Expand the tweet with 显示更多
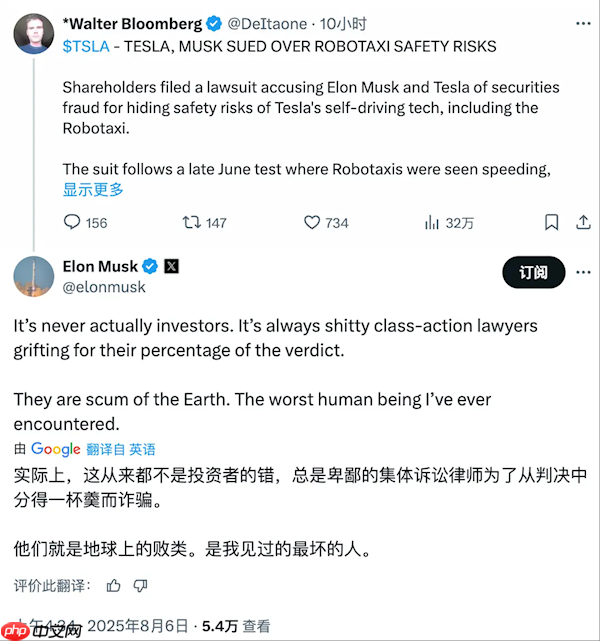The width and height of the screenshot is (600, 641). pos(94,189)
